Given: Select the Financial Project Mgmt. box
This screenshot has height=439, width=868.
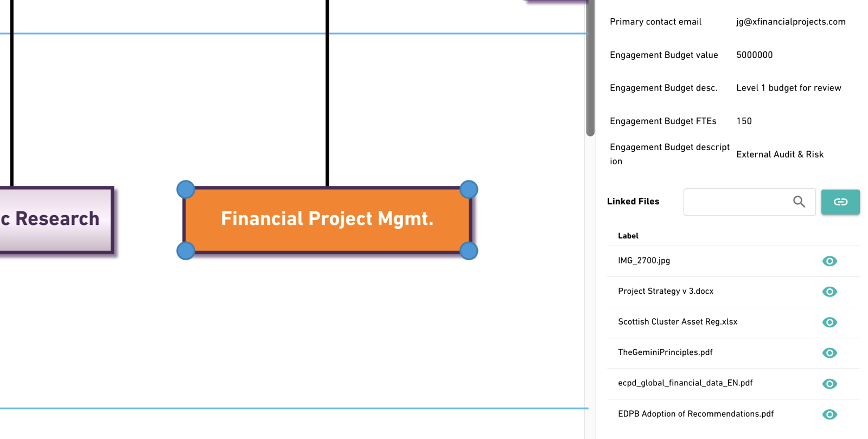Looking at the screenshot, I should (x=327, y=219).
